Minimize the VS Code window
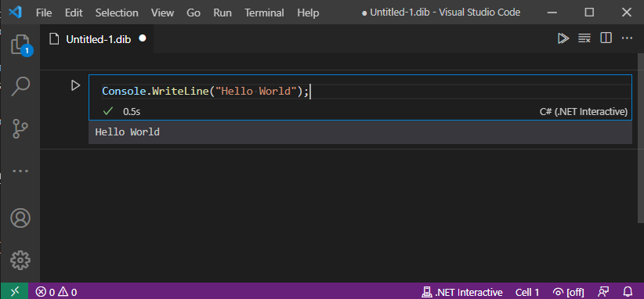 click(x=552, y=13)
